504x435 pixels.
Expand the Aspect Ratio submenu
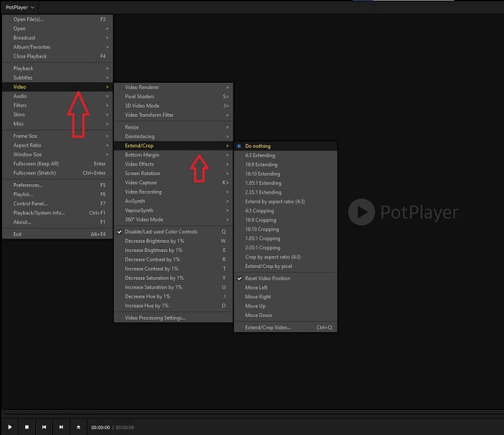(58, 145)
